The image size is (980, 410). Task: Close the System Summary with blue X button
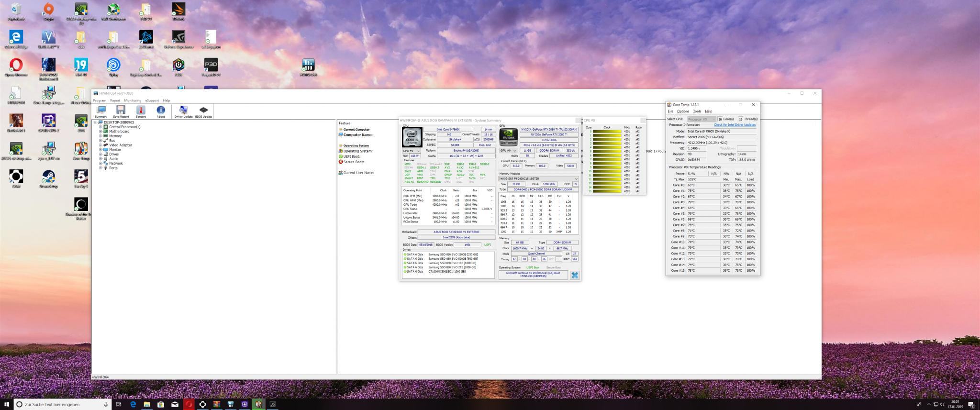tap(575, 275)
